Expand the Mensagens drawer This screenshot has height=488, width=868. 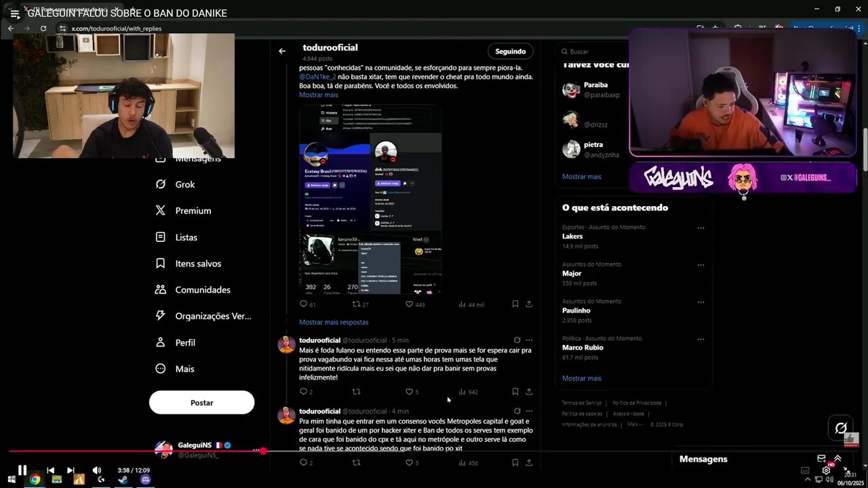click(837, 459)
